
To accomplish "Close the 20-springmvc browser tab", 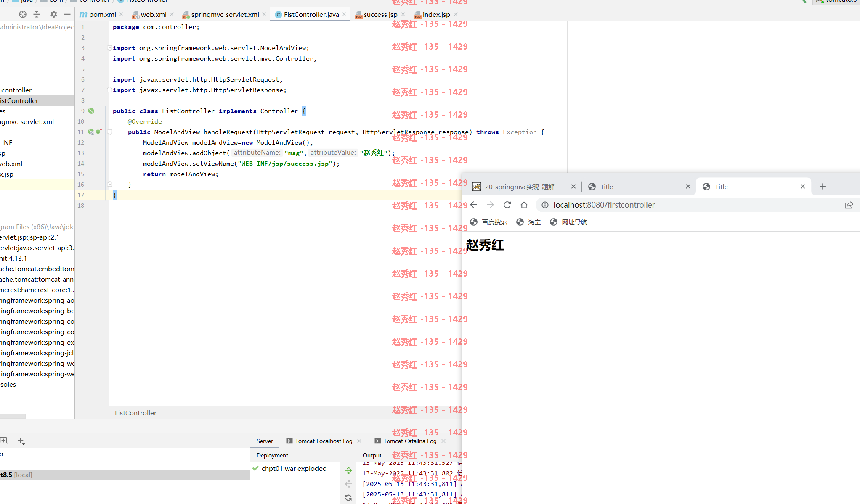I will [573, 187].
